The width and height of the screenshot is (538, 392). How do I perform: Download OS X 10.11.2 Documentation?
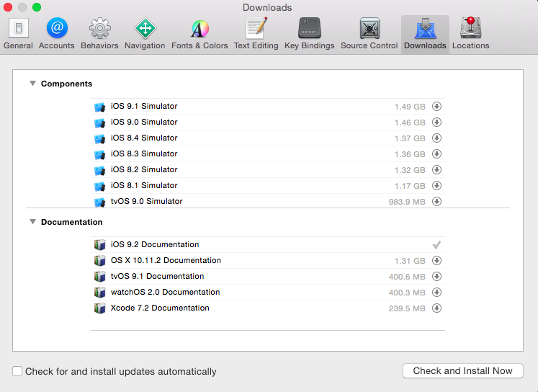coord(436,261)
